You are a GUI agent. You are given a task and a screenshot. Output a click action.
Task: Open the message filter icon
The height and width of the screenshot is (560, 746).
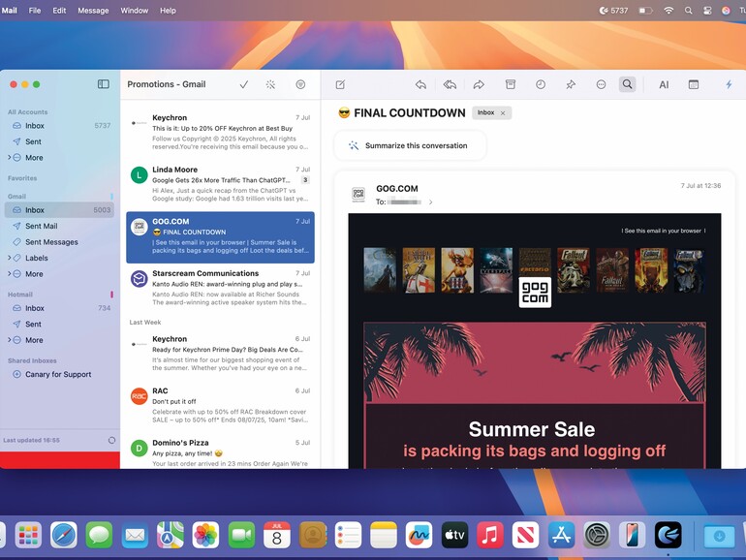[x=300, y=84]
